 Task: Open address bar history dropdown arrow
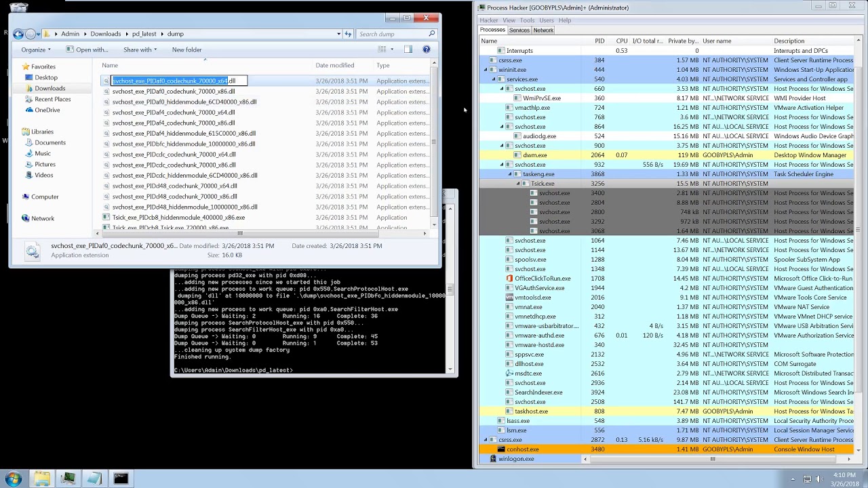click(338, 34)
